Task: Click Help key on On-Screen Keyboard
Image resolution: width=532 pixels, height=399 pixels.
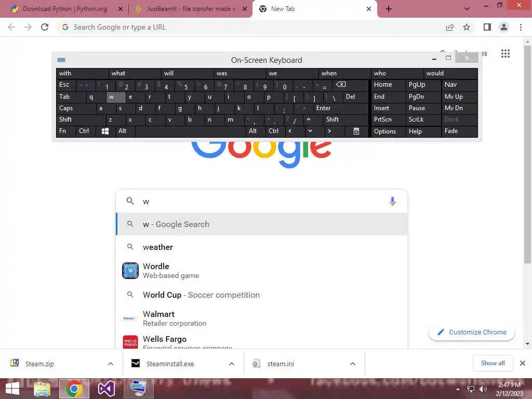Action: (x=423, y=131)
